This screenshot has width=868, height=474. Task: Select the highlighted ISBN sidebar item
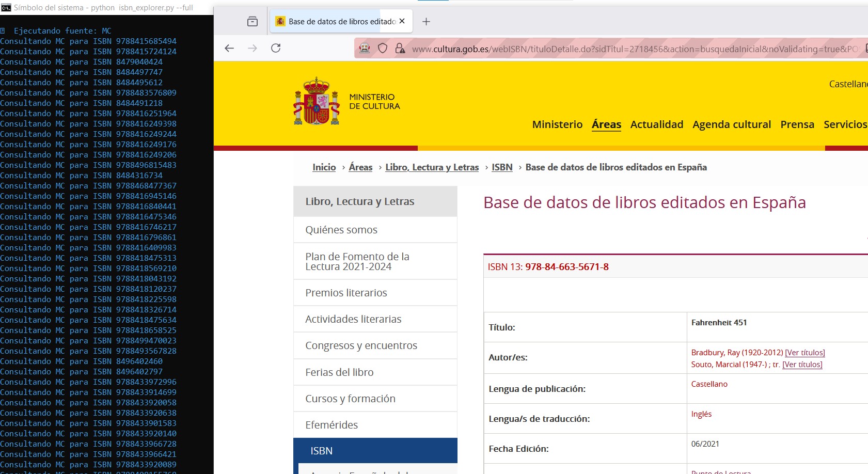[x=375, y=451]
